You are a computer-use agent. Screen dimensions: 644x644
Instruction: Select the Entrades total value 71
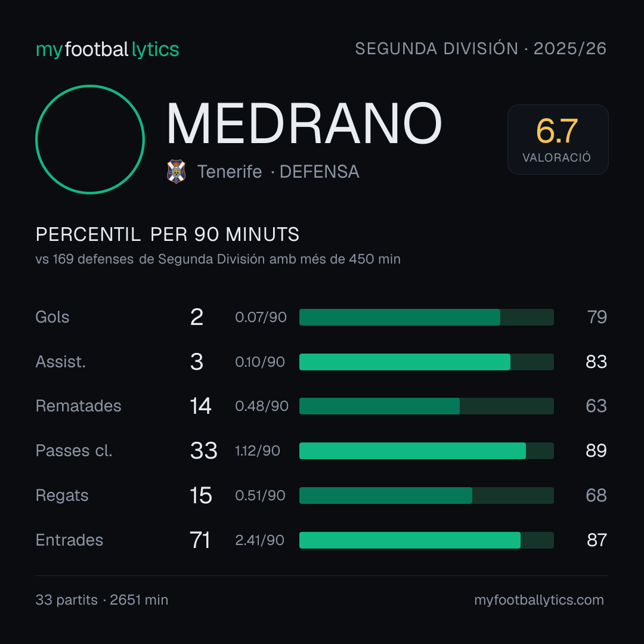tap(200, 540)
